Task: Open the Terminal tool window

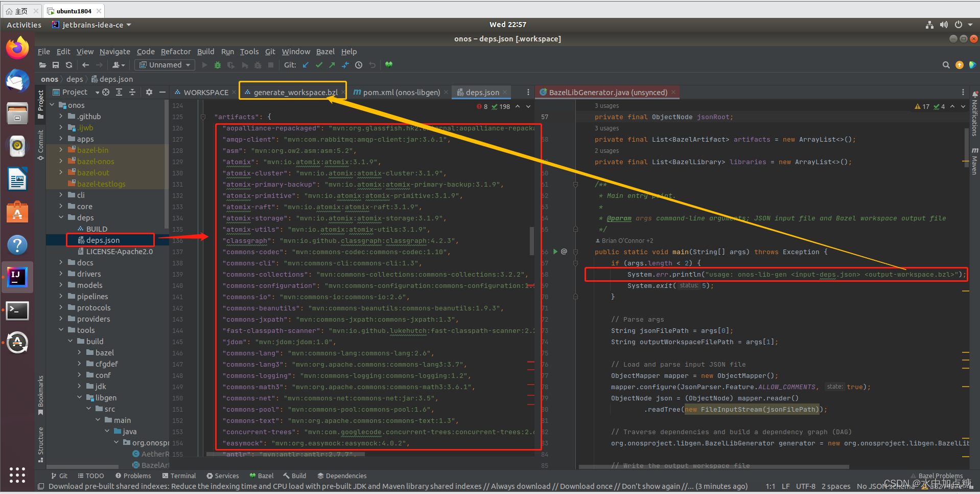Action: [179, 476]
